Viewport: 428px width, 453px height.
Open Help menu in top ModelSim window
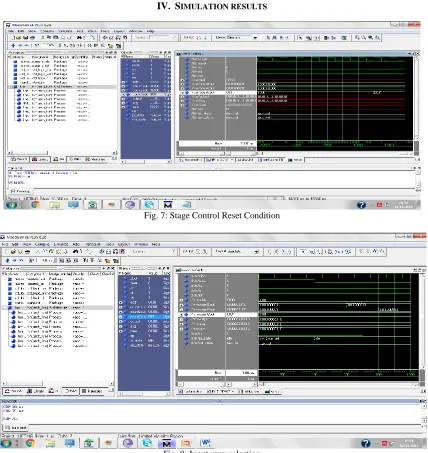151,31
